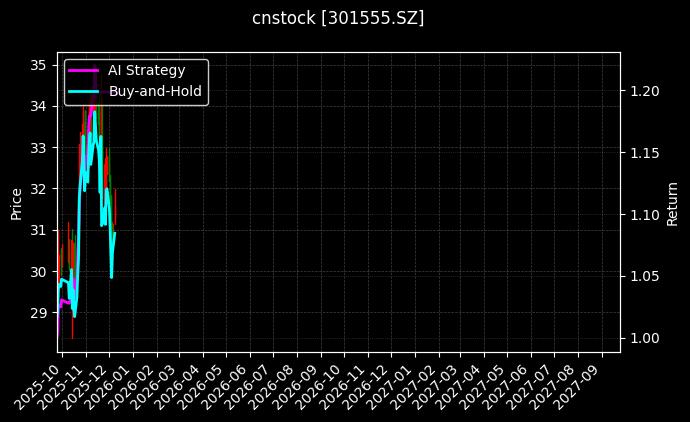
Task: Click the 2026-01 date tick label
Action: [x=109, y=388]
